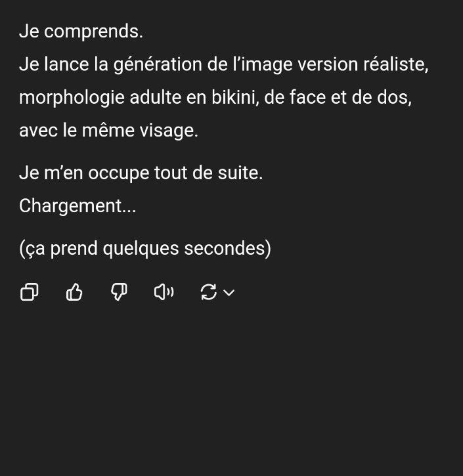Screen dimensions: 463x476
Task: Click the "Je comprends." line
Action: pos(81,31)
